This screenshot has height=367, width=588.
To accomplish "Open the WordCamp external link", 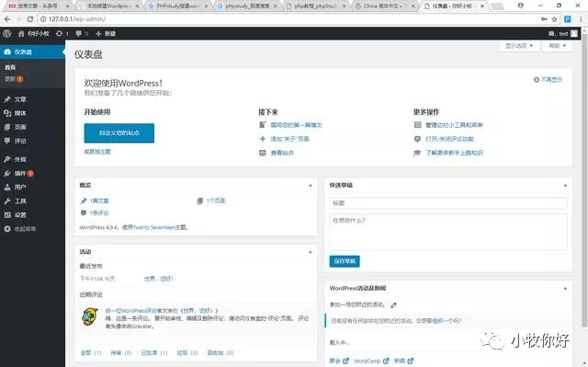I will pos(371,361).
